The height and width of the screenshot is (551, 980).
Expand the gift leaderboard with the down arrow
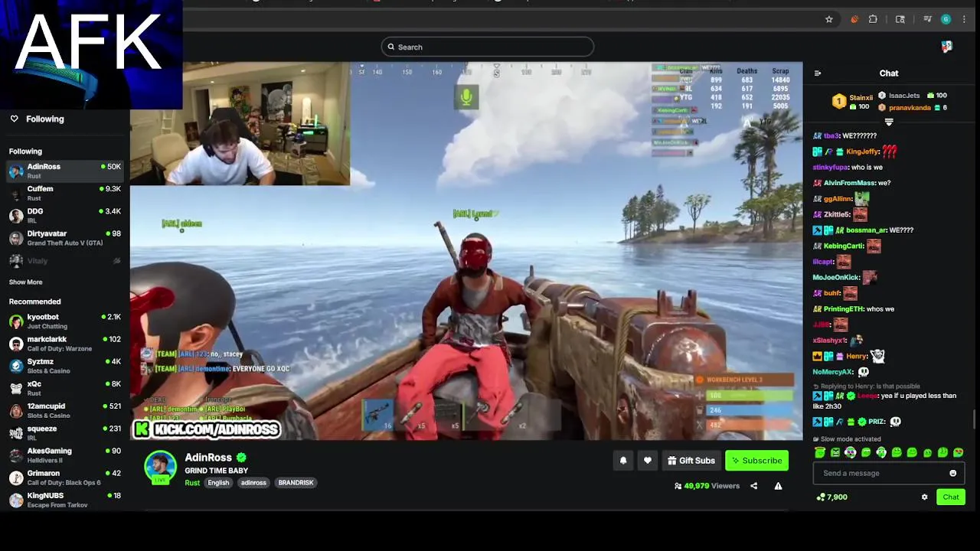pos(889,122)
